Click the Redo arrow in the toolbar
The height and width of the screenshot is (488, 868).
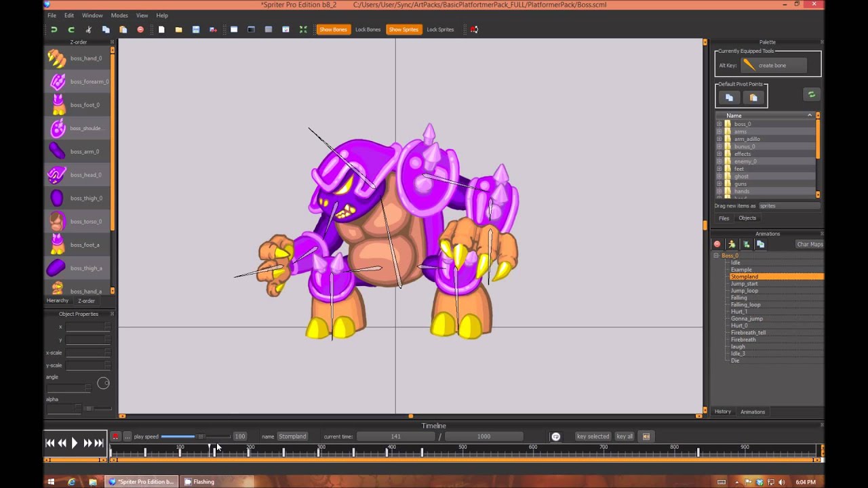[71, 29]
